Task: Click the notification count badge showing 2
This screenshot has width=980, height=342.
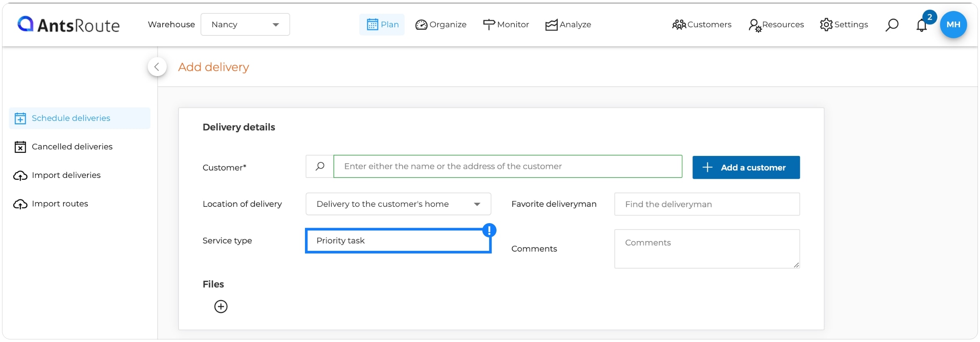Action: pos(930,17)
